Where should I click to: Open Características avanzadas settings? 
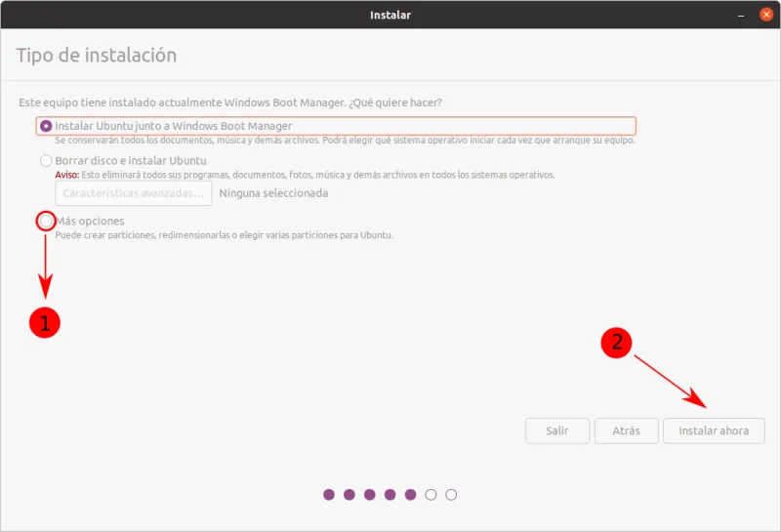coord(134,193)
